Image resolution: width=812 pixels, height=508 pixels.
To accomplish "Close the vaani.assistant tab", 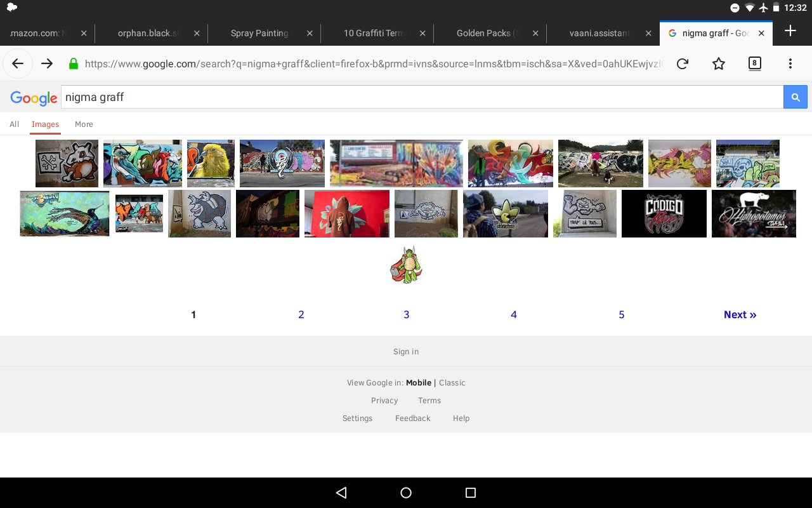I will [648, 33].
